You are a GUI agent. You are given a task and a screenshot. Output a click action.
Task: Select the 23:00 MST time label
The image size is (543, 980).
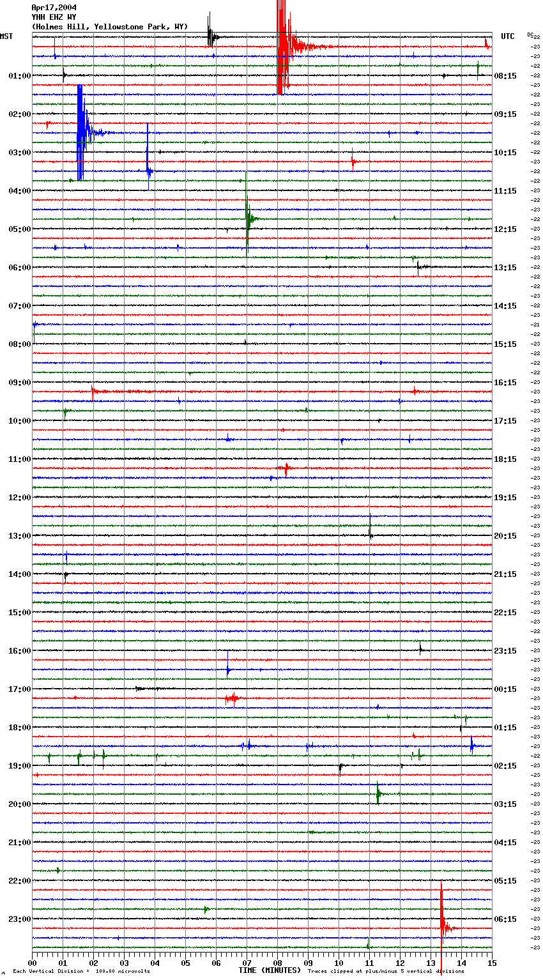[20, 919]
